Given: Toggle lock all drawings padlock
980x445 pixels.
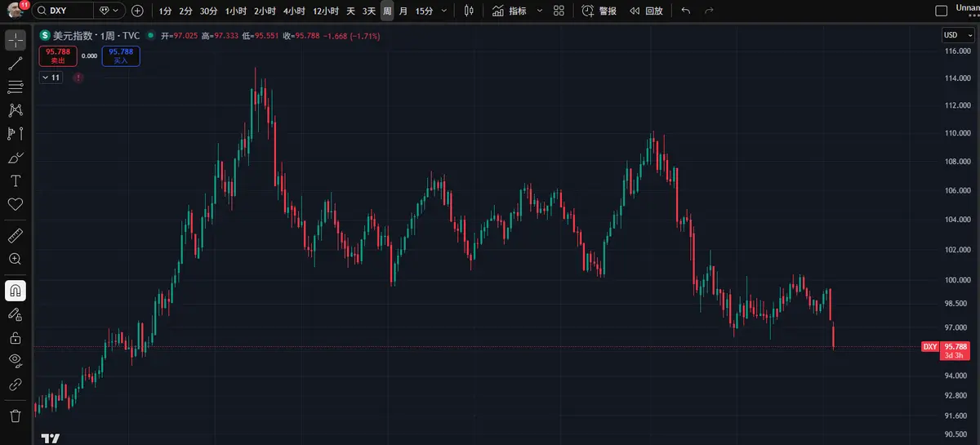Looking at the screenshot, I should coord(16,337).
